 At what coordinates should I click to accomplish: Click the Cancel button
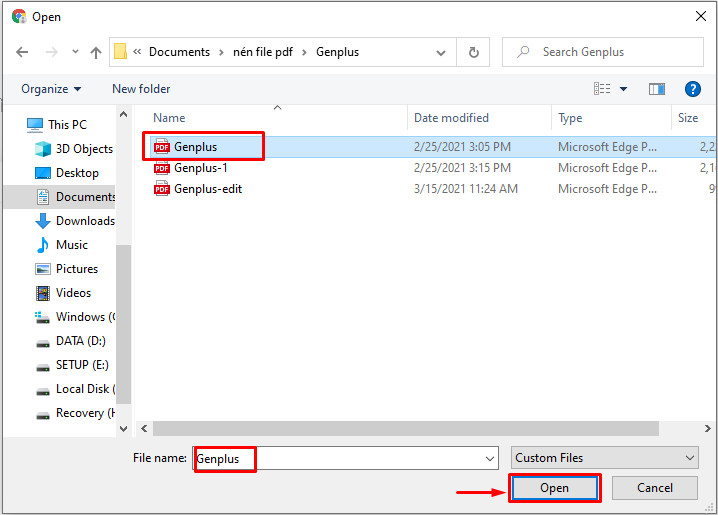pos(655,488)
